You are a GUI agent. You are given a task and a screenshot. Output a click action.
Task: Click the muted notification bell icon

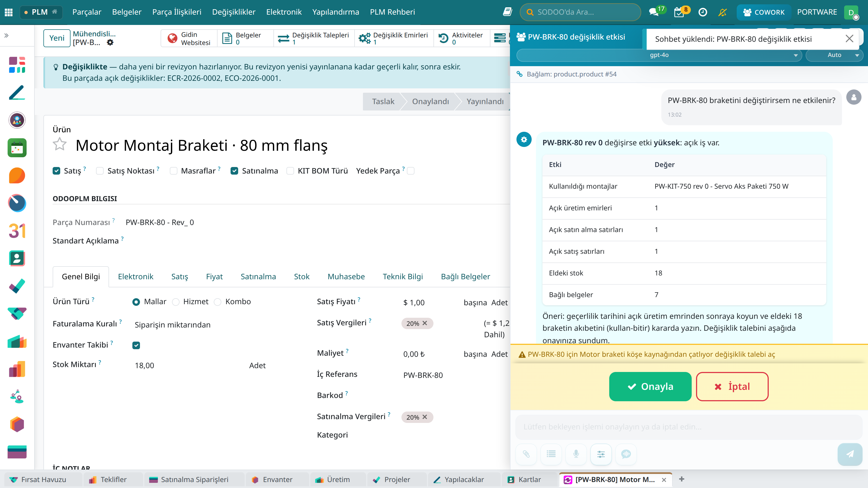point(722,12)
